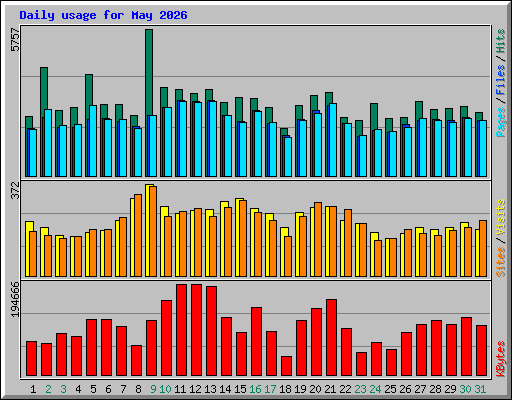The width and height of the screenshot is (512, 400).
Task: Click the 372 visits axis value
Action: 15,190
